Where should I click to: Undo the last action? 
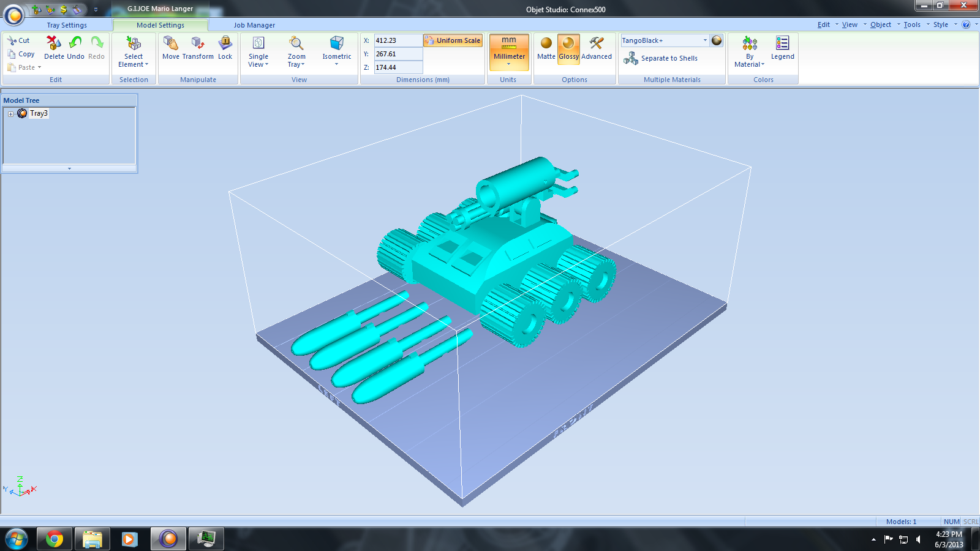[75, 48]
